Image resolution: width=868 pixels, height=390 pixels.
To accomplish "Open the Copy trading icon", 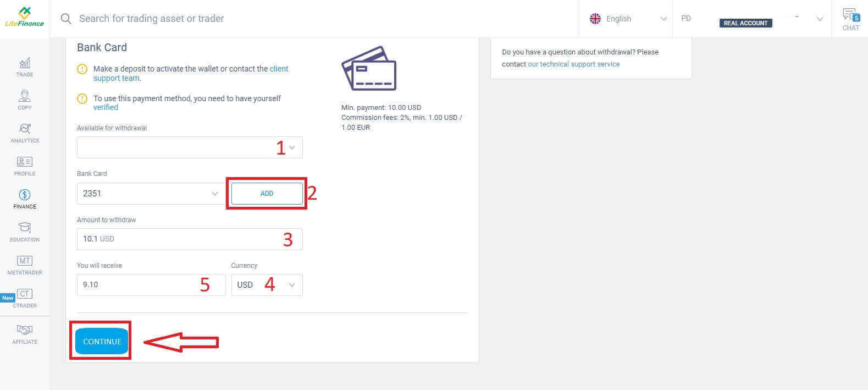I will point(25,96).
